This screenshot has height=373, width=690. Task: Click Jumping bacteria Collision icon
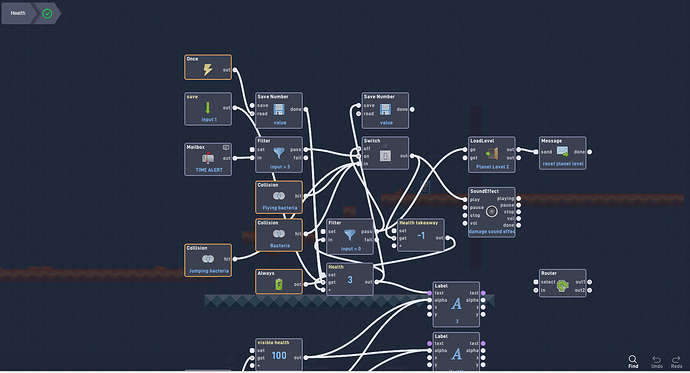[x=208, y=259]
